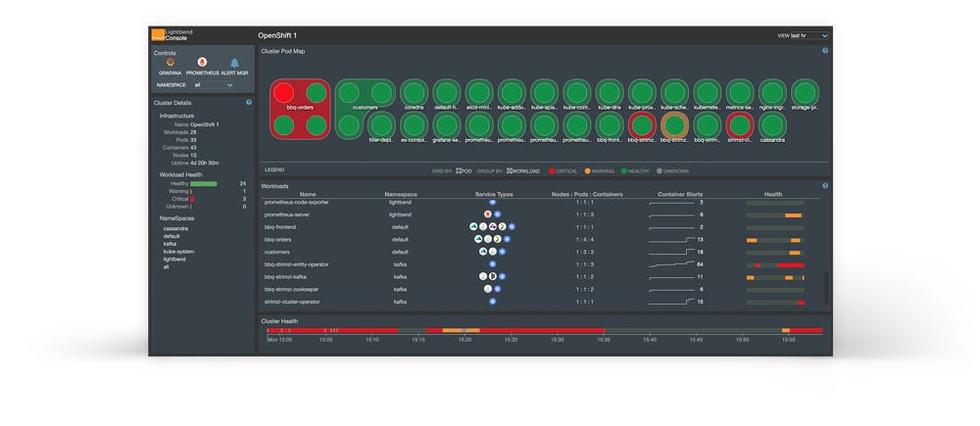Filter by kube-system namespace link

pyautogui.click(x=178, y=251)
